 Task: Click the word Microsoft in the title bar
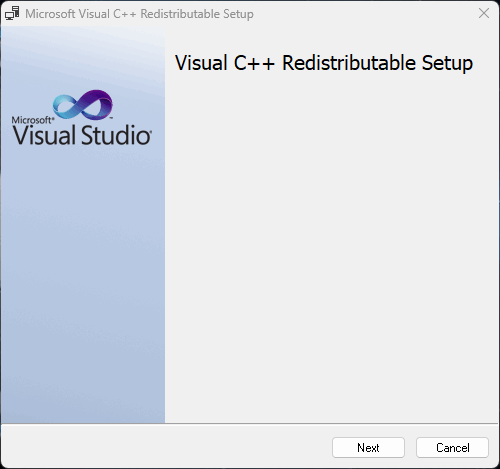coord(50,14)
